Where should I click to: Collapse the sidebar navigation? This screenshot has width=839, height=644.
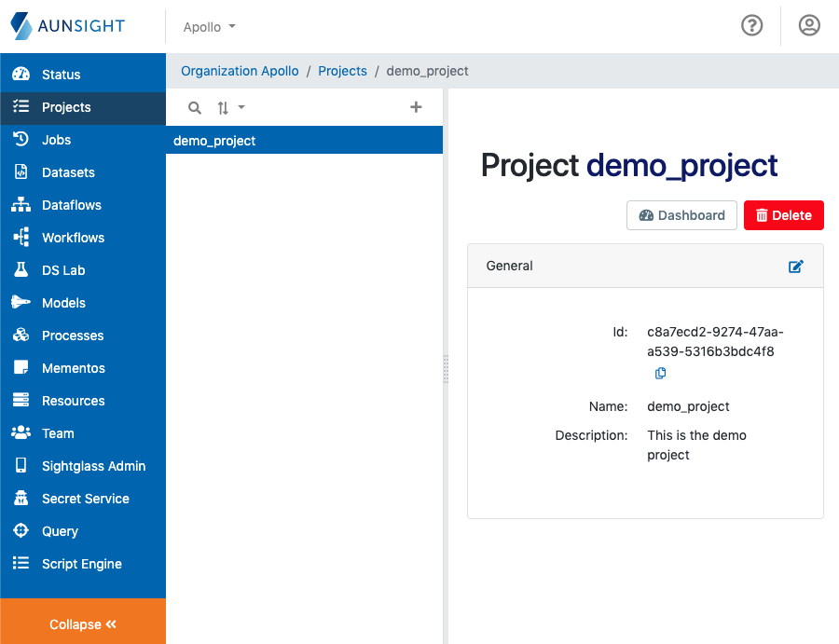[x=83, y=623]
